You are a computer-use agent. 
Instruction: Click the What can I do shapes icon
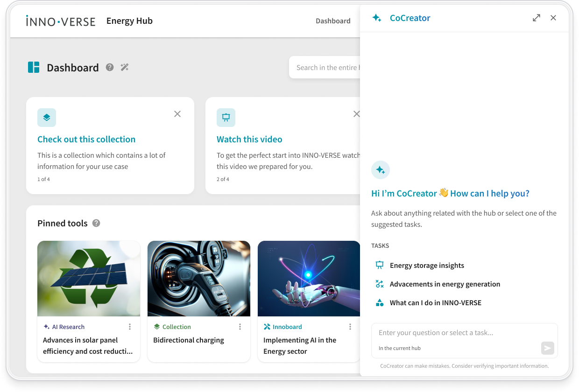click(380, 302)
